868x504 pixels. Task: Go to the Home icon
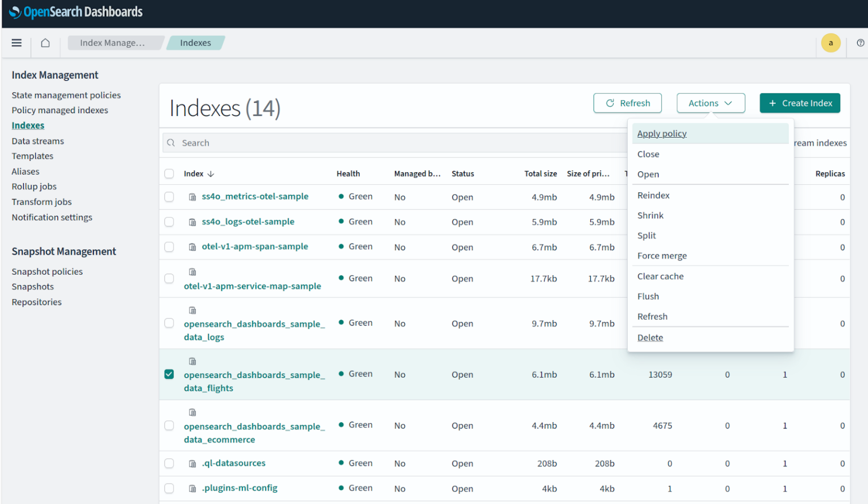[x=46, y=43]
